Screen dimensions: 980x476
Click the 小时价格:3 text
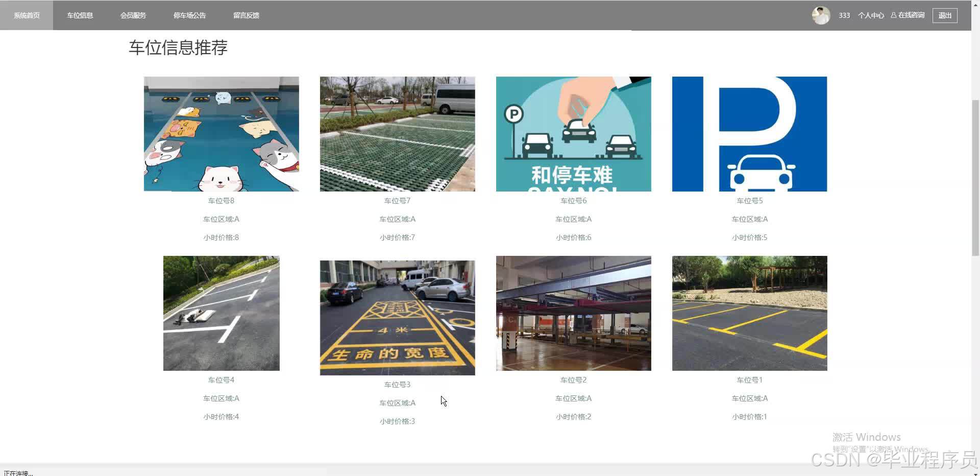(x=397, y=421)
